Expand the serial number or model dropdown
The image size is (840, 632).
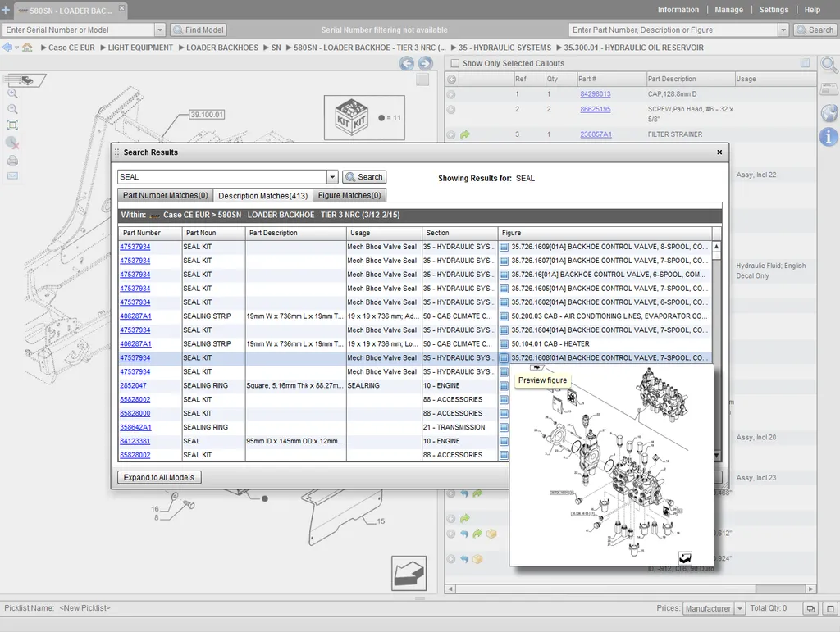[x=160, y=30]
